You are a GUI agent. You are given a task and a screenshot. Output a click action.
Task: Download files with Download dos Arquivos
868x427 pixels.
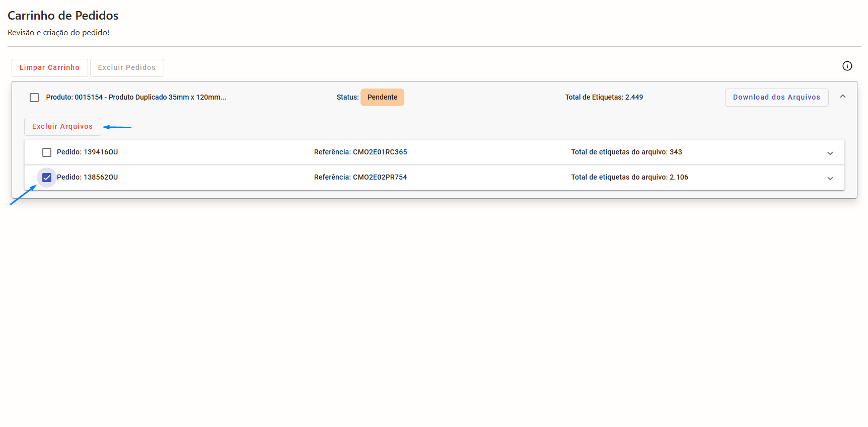(x=776, y=98)
